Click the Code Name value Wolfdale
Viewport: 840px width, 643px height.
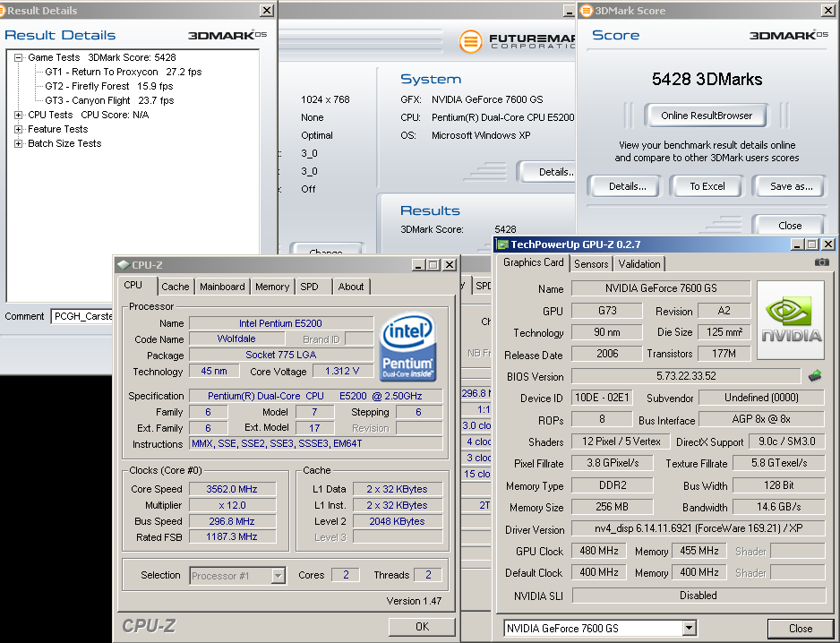coord(236,339)
